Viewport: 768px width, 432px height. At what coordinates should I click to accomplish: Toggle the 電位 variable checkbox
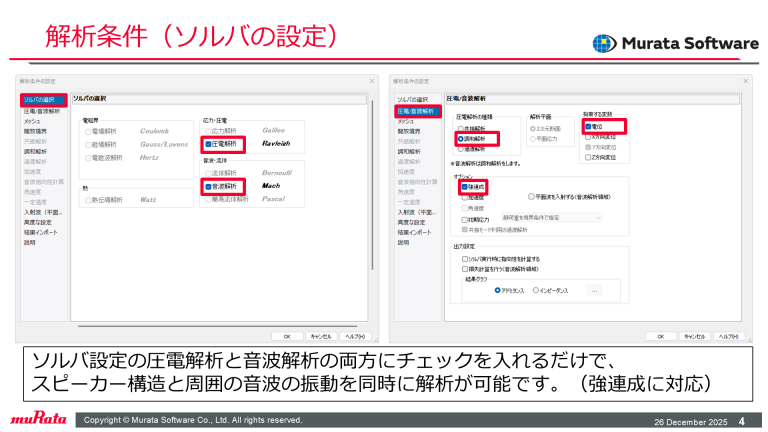click(x=586, y=127)
